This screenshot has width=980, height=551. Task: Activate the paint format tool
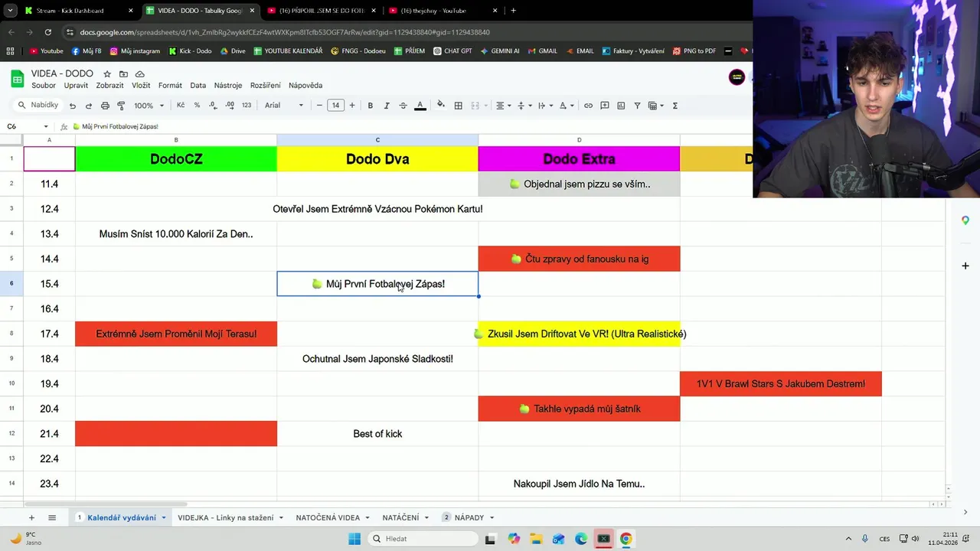pyautogui.click(x=121, y=106)
